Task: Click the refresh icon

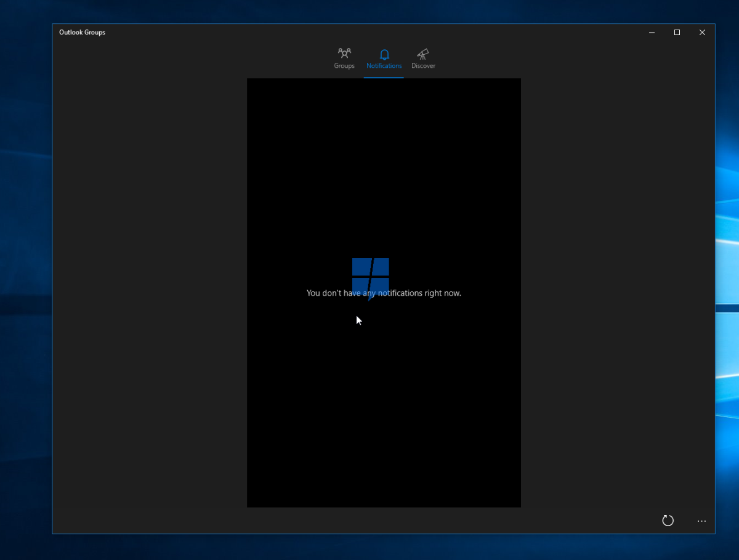Action: pos(668,521)
